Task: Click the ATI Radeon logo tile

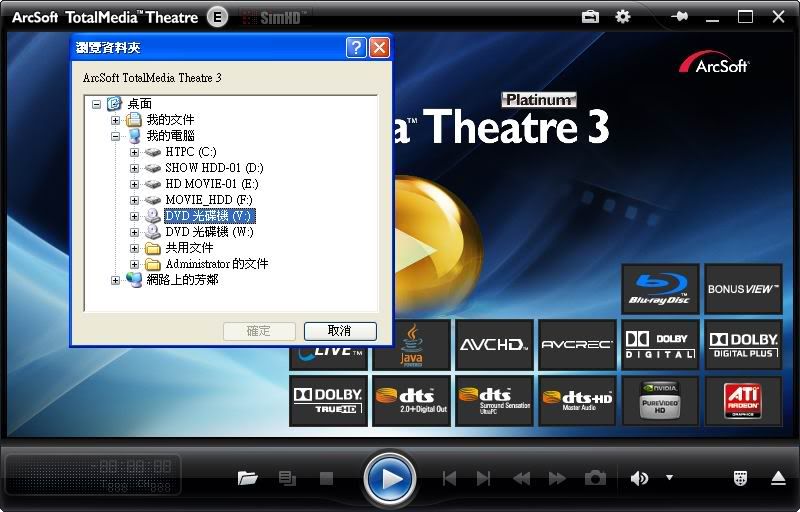Action: point(743,401)
